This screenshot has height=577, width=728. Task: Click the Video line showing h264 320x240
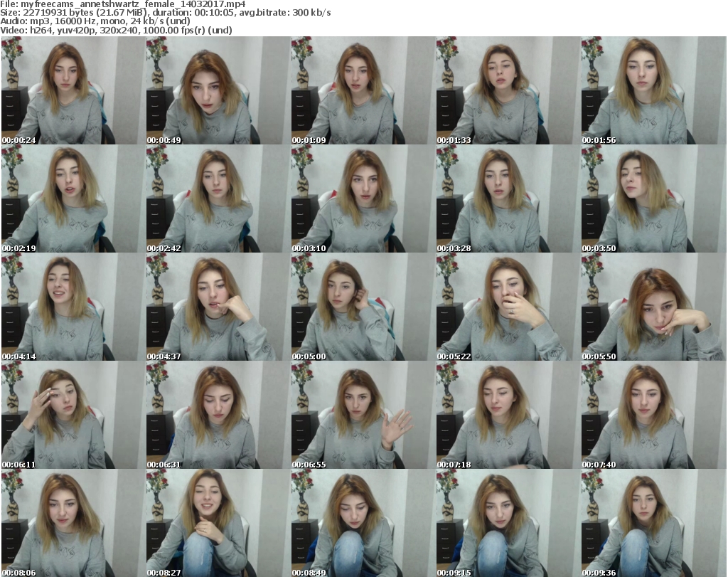[116, 30]
